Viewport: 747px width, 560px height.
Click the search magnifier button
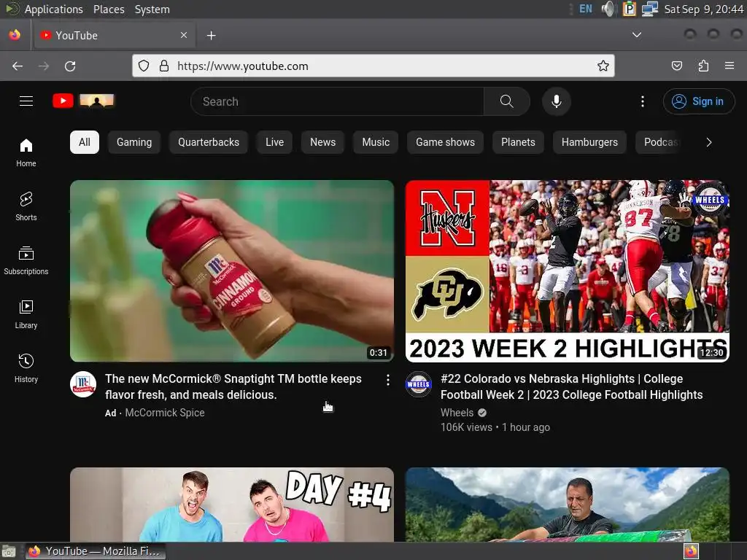tap(506, 101)
